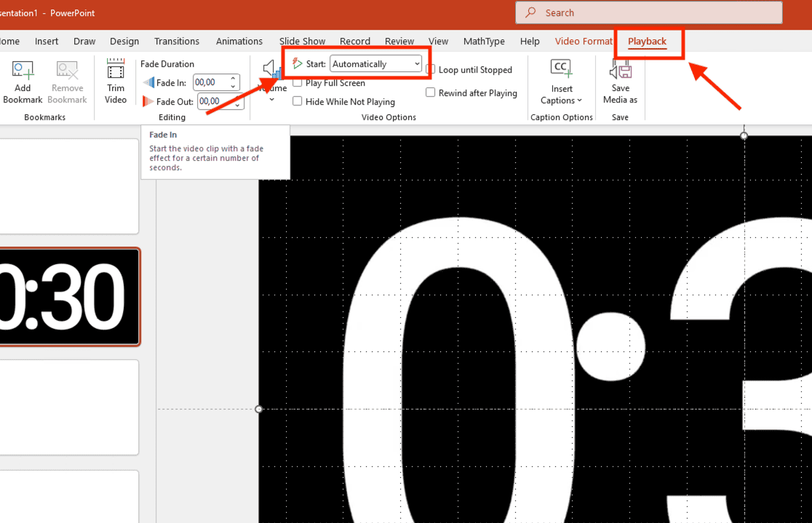The height and width of the screenshot is (523, 812).
Task: Open the MathType tab
Action: tap(484, 41)
